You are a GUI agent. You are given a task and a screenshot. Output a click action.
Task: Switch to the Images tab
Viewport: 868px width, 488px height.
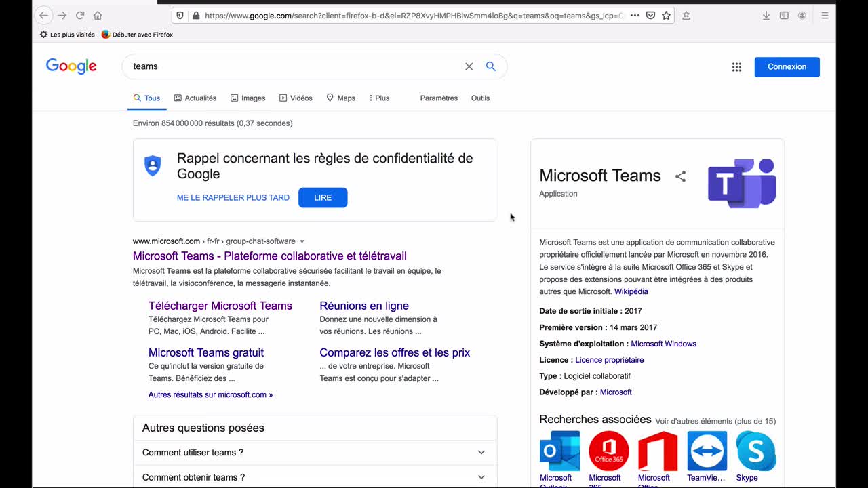click(x=248, y=98)
